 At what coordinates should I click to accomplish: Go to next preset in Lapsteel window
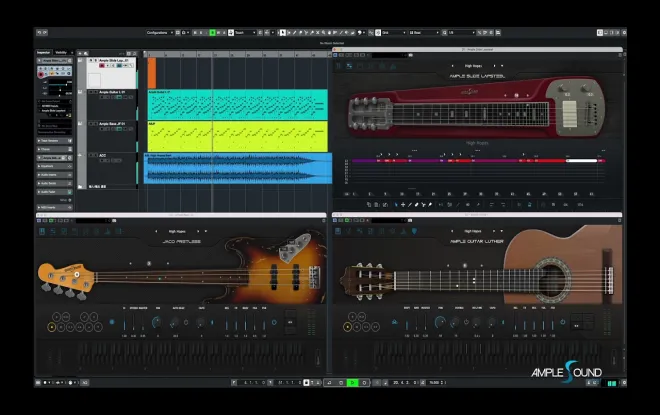[x=494, y=66]
